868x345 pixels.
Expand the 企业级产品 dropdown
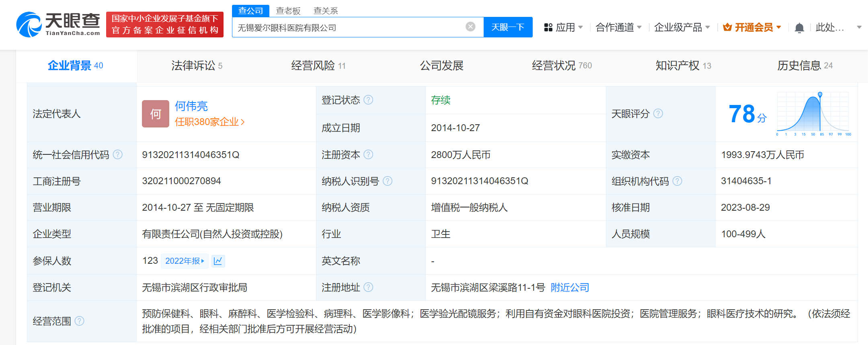pos(708,27)
